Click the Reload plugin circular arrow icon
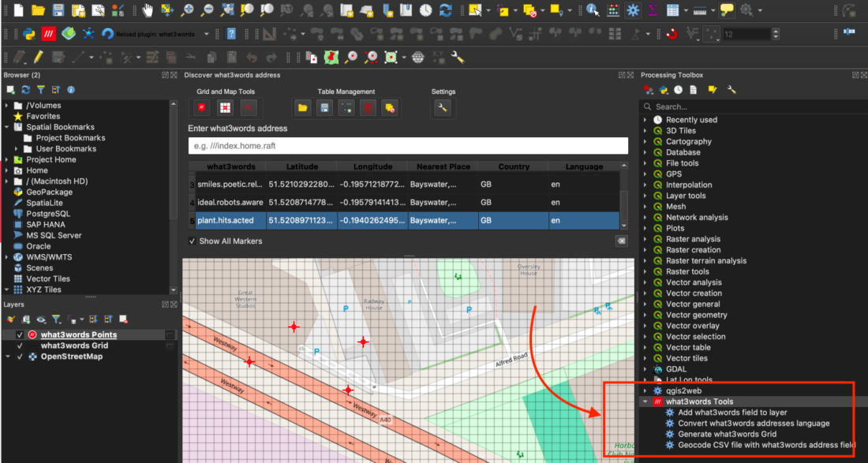The height and width of the screenshot is (463, 868). pyautogui.click(x=108, y=34)
